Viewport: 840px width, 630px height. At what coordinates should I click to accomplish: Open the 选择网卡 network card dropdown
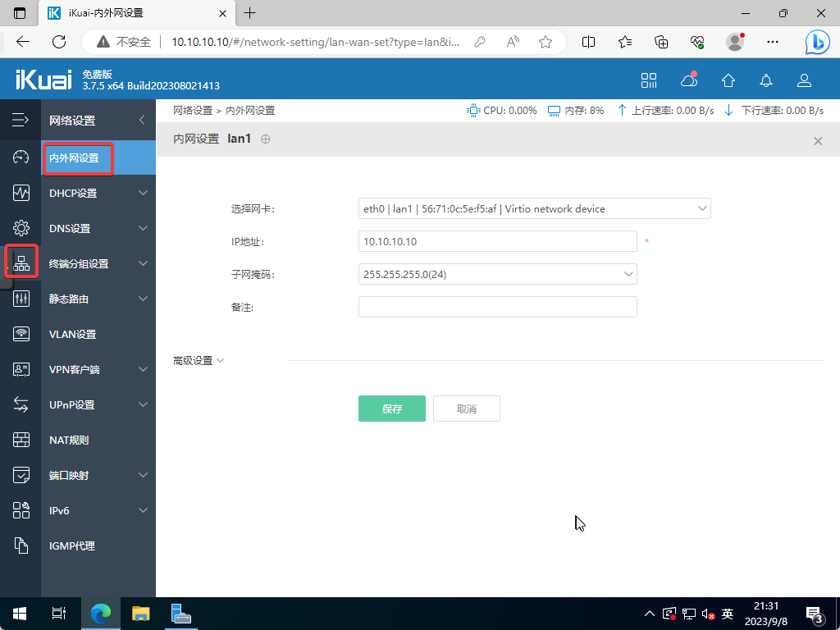click(x=534, y=209)
